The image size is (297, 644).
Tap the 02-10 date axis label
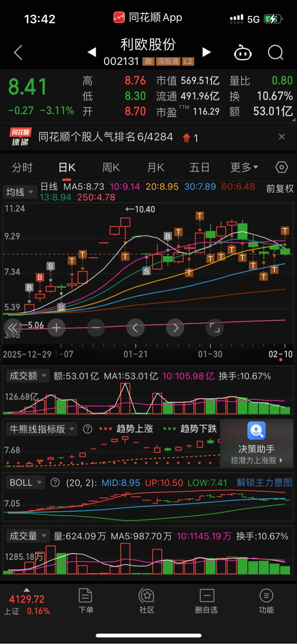(x=281, y=354)
